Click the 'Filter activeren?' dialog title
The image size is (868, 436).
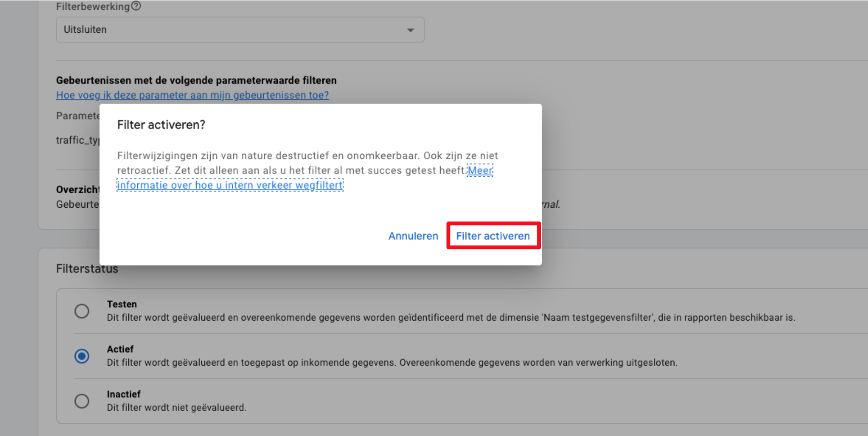point(161,125)
